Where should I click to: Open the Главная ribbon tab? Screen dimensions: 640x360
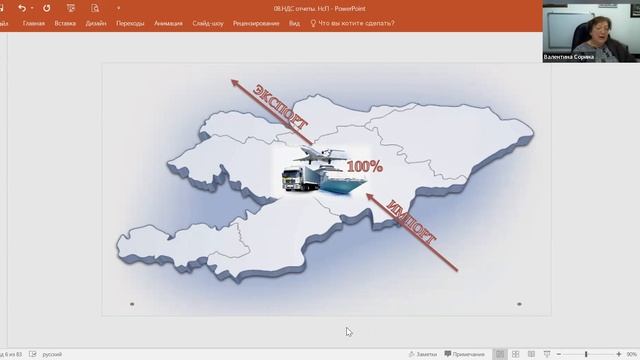pos(34,23)
